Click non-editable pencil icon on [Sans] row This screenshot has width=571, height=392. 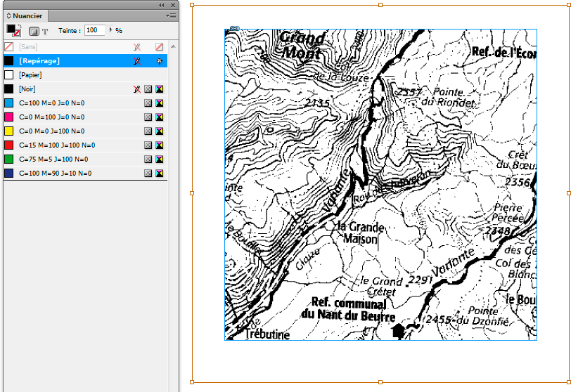click(x=137, y=47)
